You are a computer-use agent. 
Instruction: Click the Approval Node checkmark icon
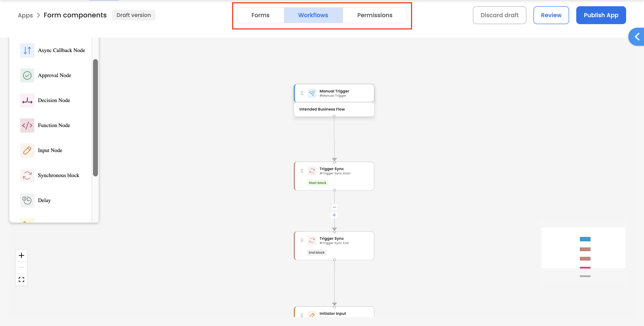coord(27,75)
